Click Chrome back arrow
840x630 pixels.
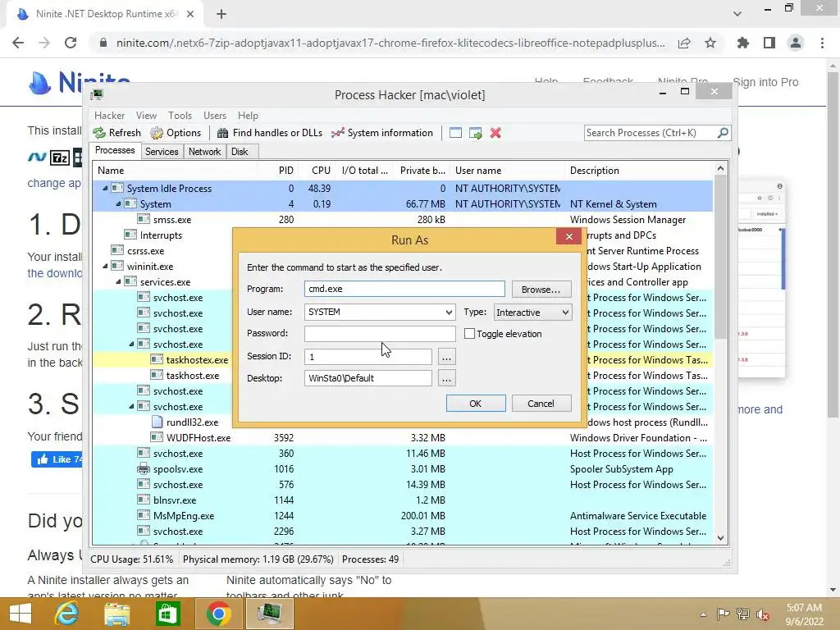(x=18, y=43)
